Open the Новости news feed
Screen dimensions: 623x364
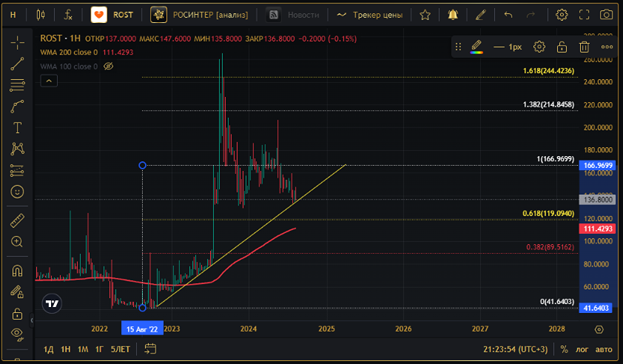(x=293, y=15)
